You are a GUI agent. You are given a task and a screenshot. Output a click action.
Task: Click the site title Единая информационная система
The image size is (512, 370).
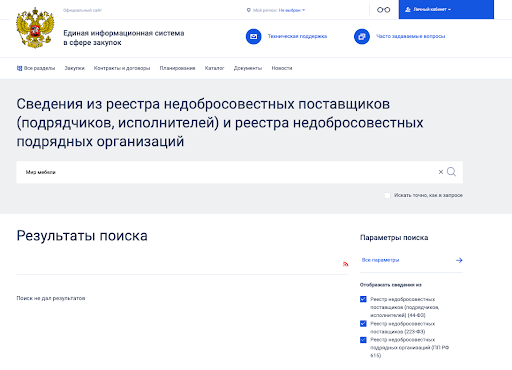[x=124, y=38]
